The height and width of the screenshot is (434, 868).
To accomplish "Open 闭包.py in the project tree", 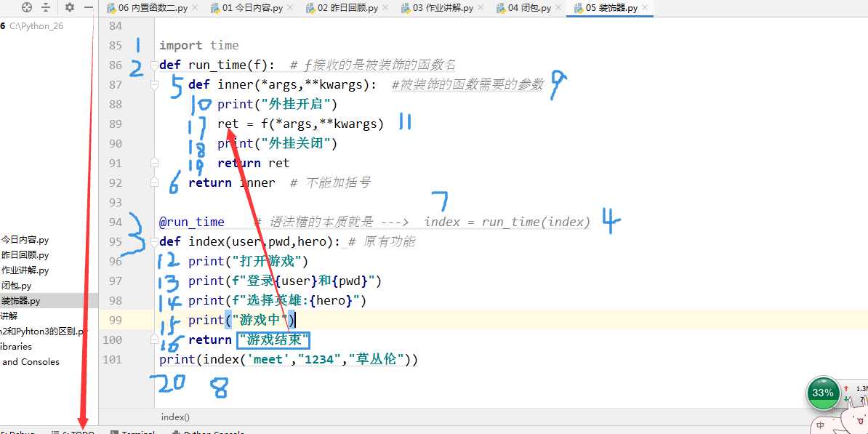I will pos(16,286).
